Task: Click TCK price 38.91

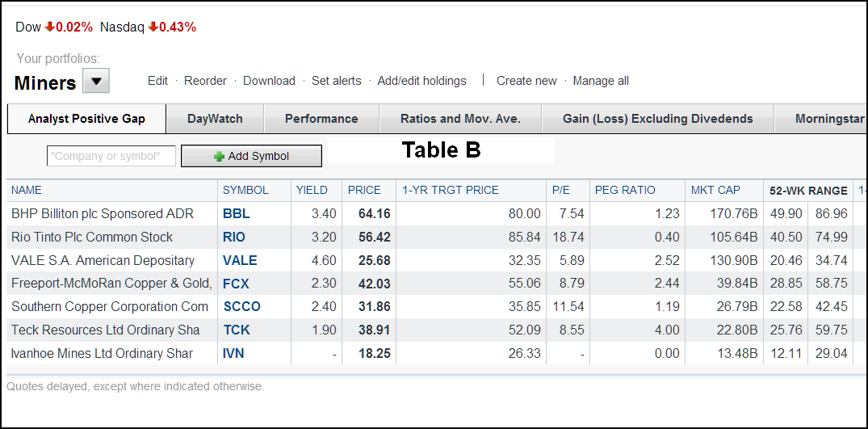Action: coord(374,330)
